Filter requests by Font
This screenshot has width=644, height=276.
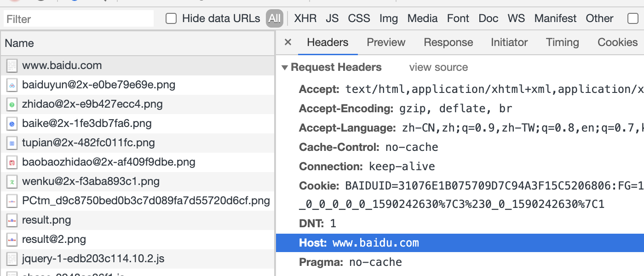(458, 18)
